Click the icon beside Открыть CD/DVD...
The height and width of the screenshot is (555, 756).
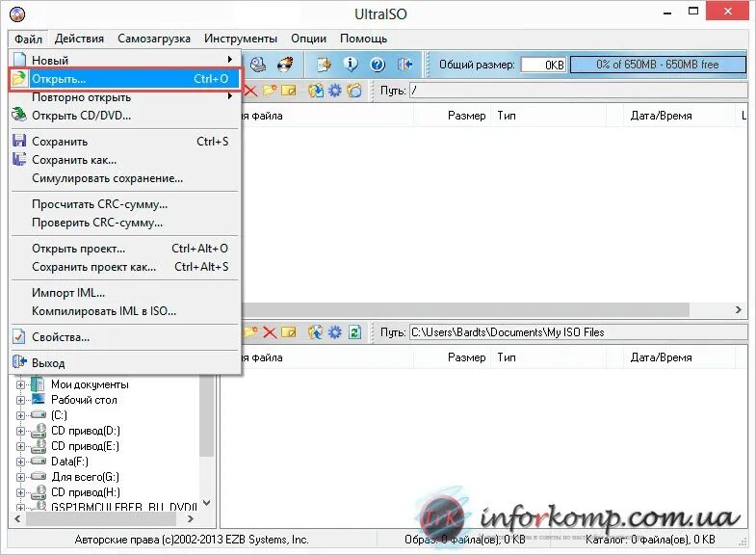(19, 115)
